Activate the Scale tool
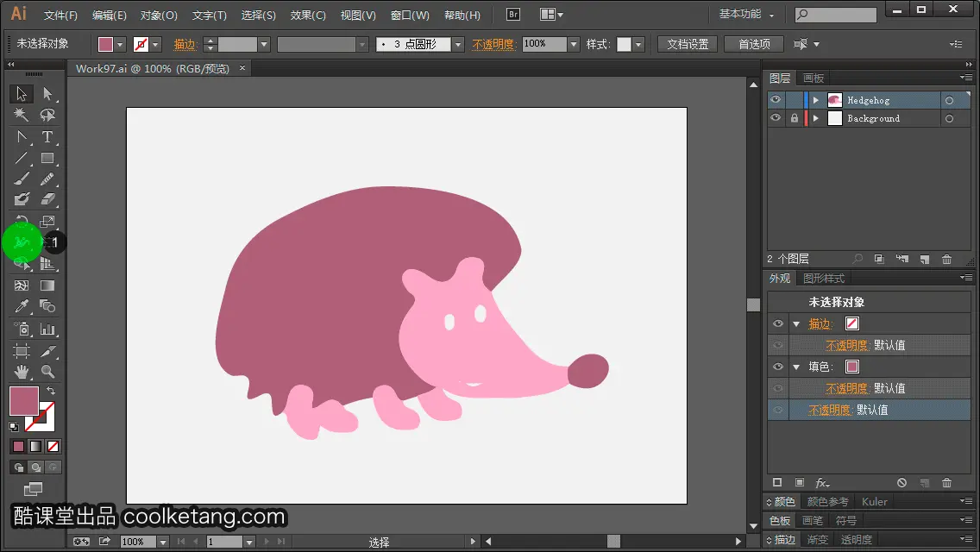The height and width of the screenshot is (552, 980). tap(47, 222)
